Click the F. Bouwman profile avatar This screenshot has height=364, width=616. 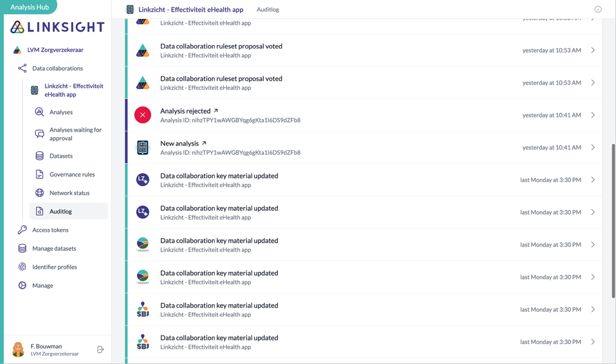tap(18, 349)
